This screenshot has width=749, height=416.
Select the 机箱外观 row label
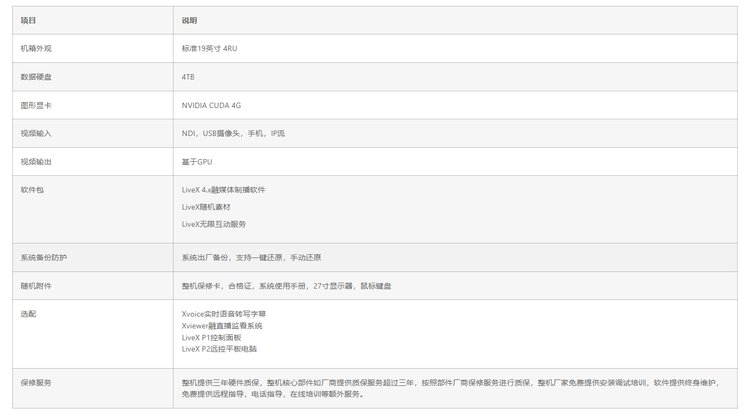pyautogui.click(x=37, y=48)
